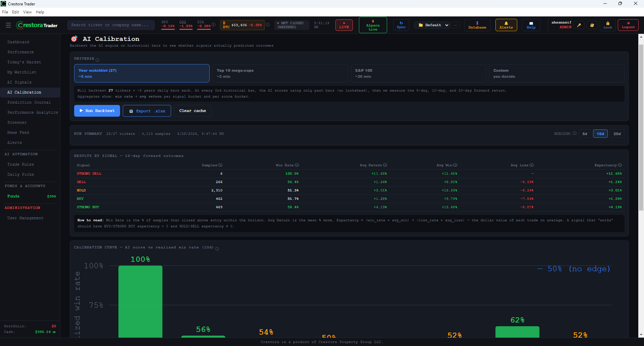Focus the ticker search field
Screen dimensions: 644x346
point(111,25)
